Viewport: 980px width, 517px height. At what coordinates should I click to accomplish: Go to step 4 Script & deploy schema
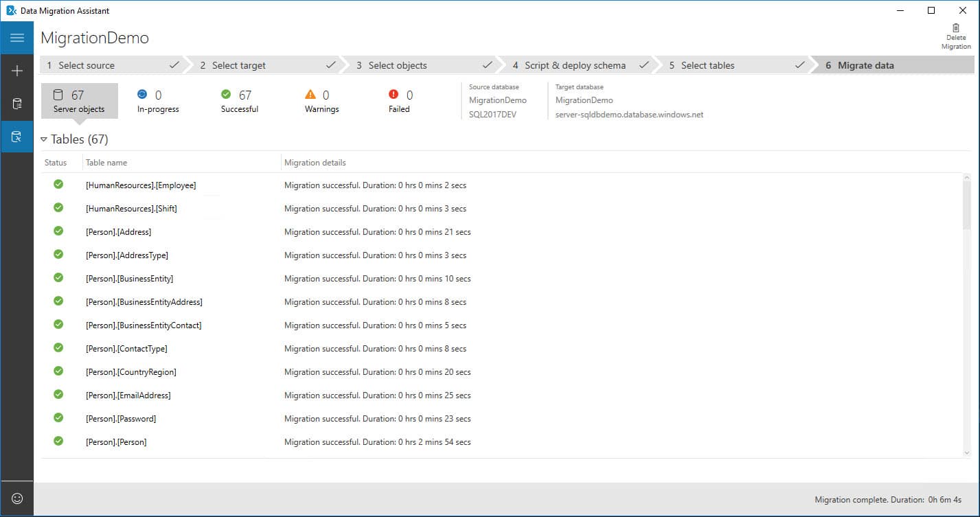(579, 65)
